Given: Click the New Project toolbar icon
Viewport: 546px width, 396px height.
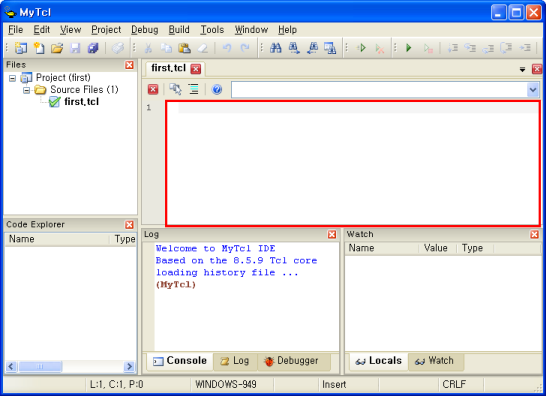Looking at the screenshot, I should tap(21, 48).
